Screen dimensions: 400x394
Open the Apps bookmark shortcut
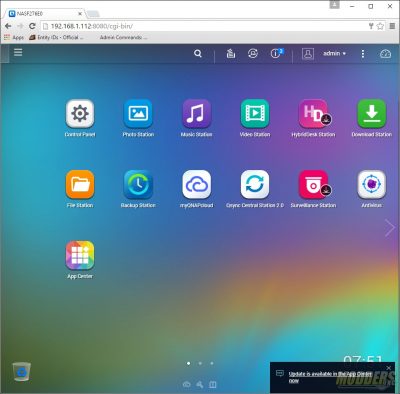click(14, 37)
